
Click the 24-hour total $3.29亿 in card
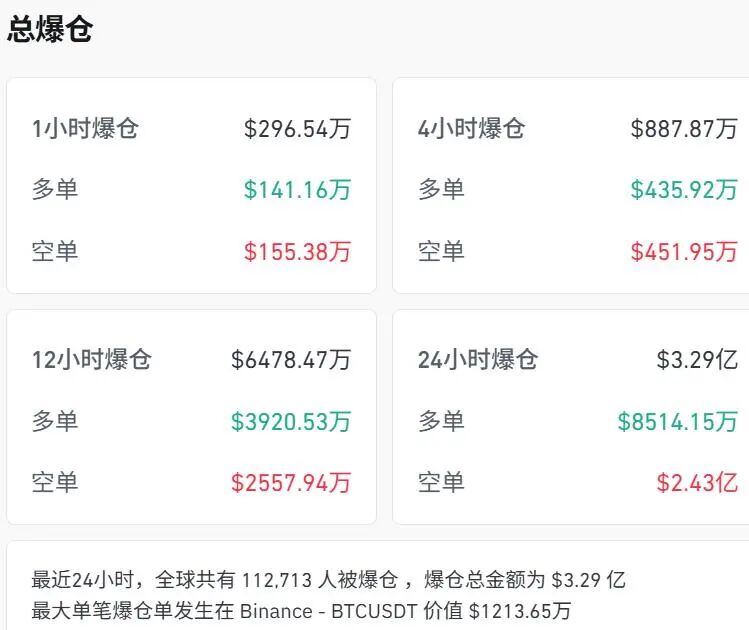pos(697,360)
